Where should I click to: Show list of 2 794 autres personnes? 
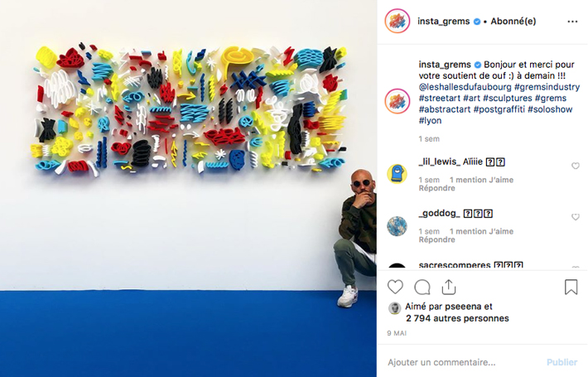tap(457, 318)
